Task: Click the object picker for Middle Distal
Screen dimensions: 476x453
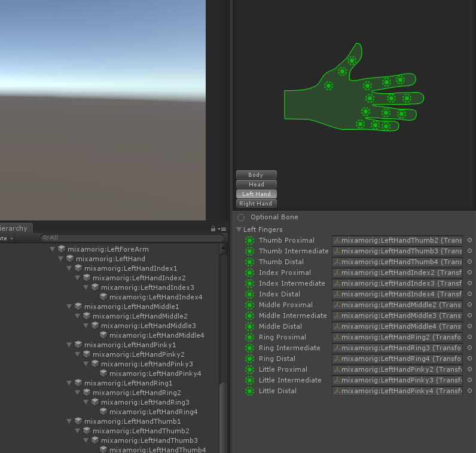Action: 469,326
